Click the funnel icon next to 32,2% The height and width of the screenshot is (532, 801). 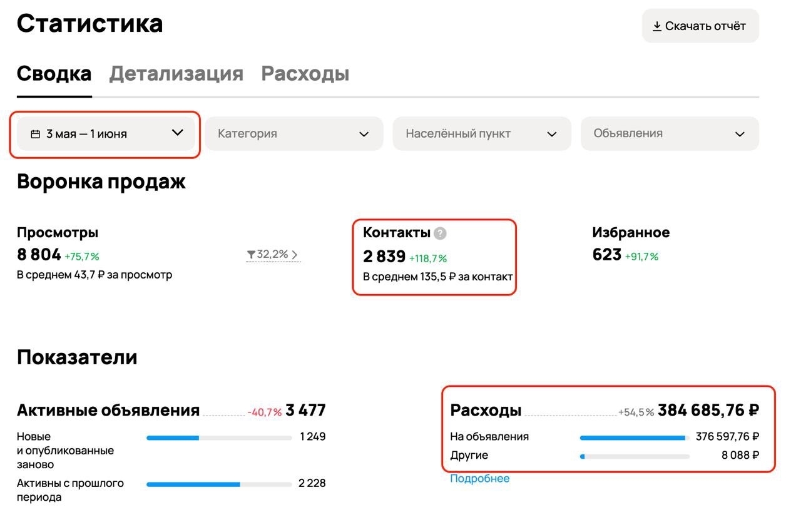click(x=251, y=255)
